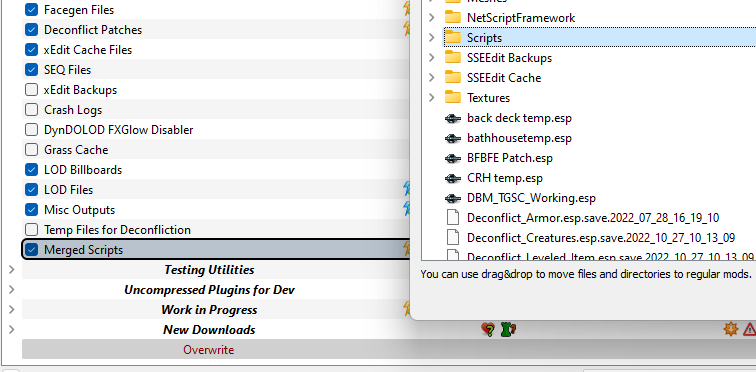Select the DynDOLOD FXGlow Disabler name
756x372 pixels.
119,130
